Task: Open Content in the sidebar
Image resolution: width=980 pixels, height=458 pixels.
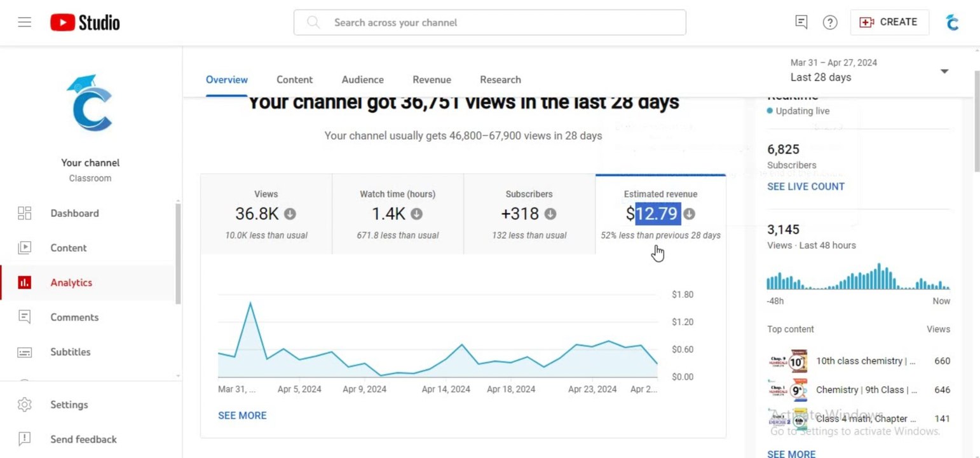Action: coord(69,248)
